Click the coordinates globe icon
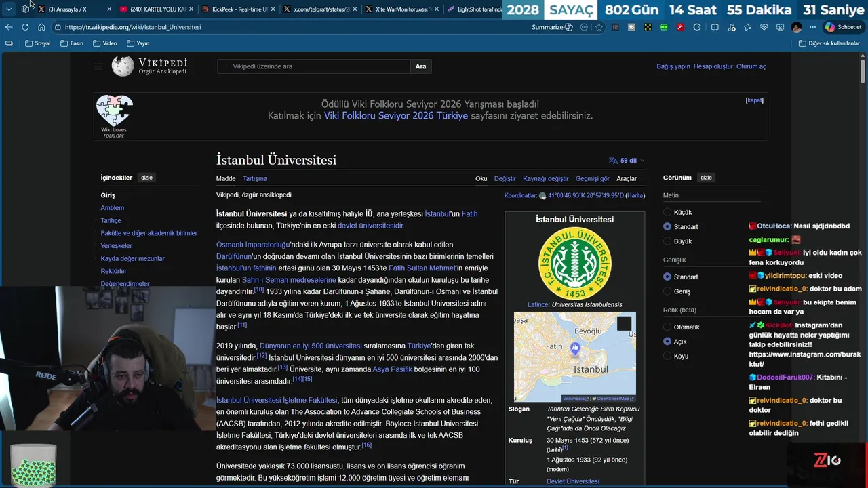 coord(542,196)
